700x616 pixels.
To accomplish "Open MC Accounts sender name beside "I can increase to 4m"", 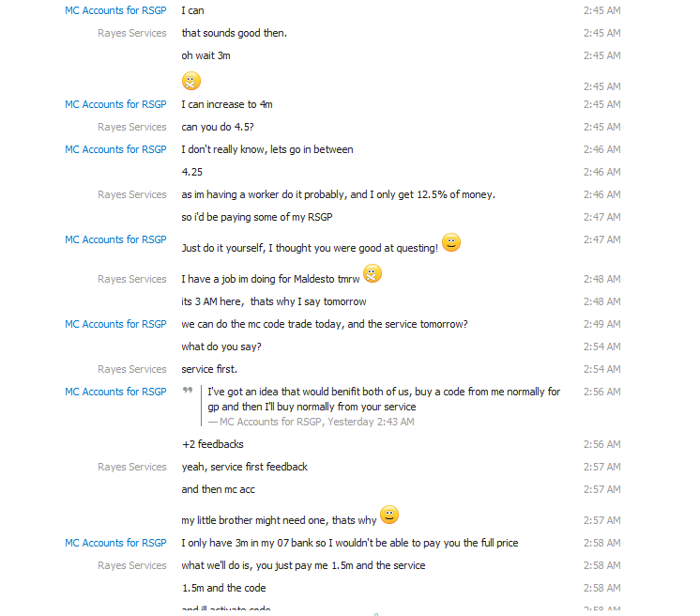I will point(115,104).
